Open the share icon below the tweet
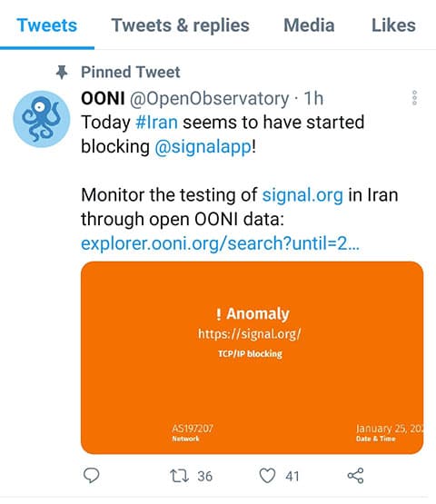 coord(356,476)
